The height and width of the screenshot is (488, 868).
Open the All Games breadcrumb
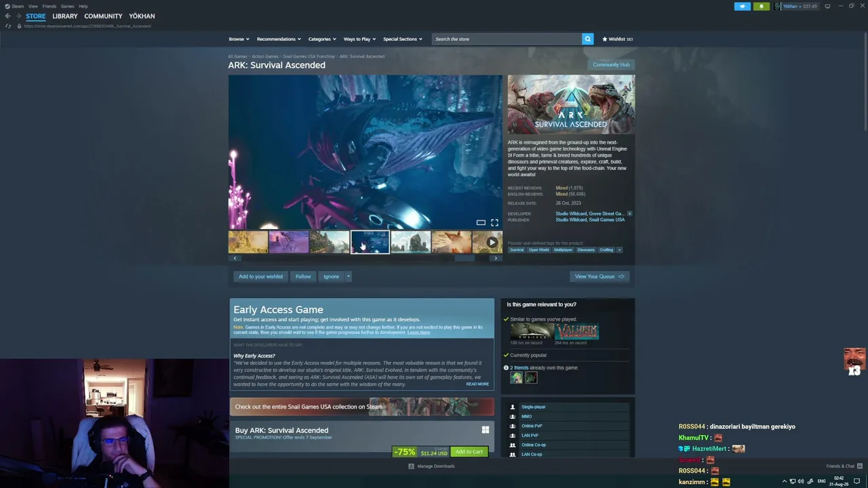click(237, 56)
